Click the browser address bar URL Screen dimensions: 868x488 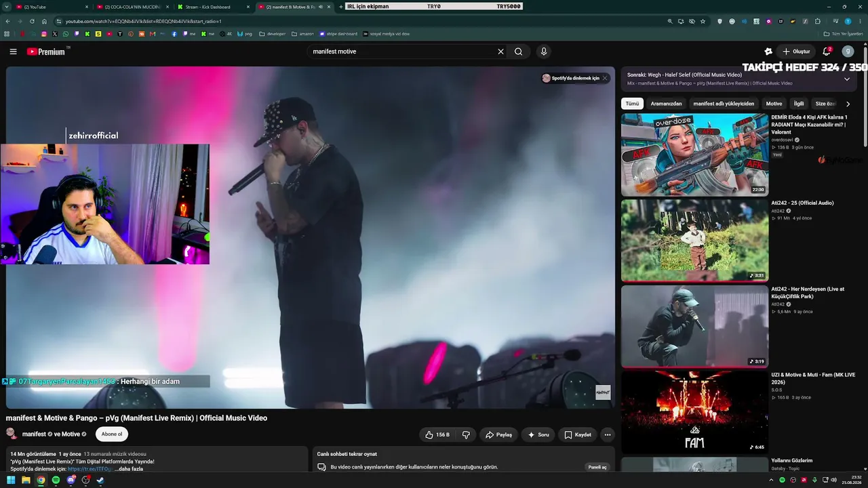(x=144, y=21)
